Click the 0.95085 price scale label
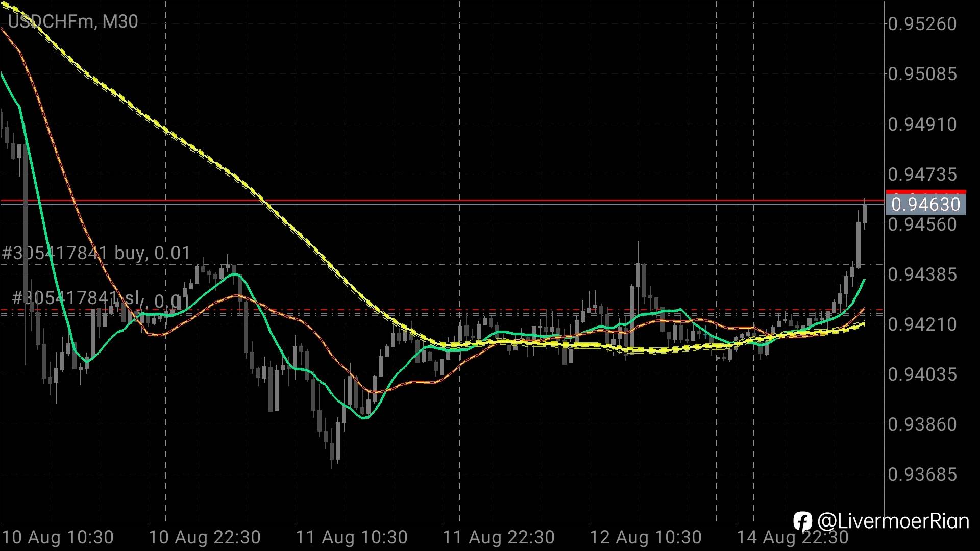Viewport: 980px width, 551px height. 922,74
